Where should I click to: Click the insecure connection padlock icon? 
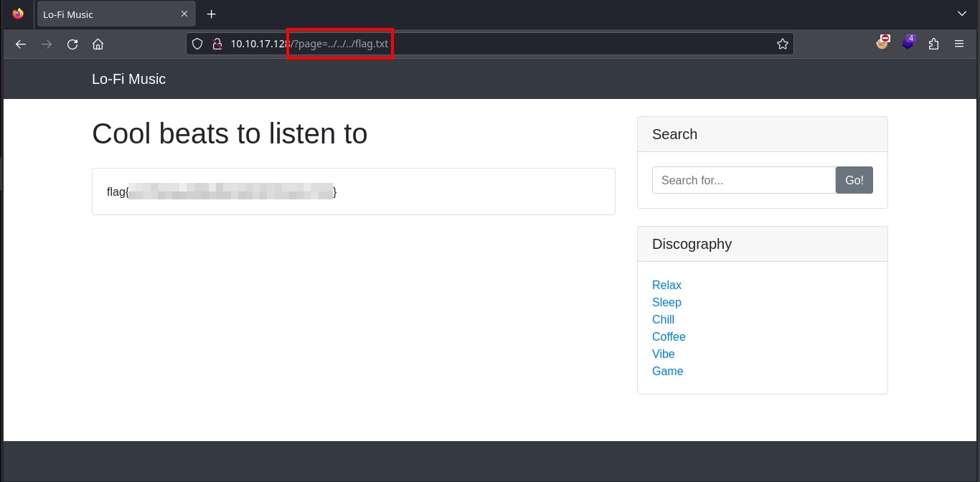point(217,44)
